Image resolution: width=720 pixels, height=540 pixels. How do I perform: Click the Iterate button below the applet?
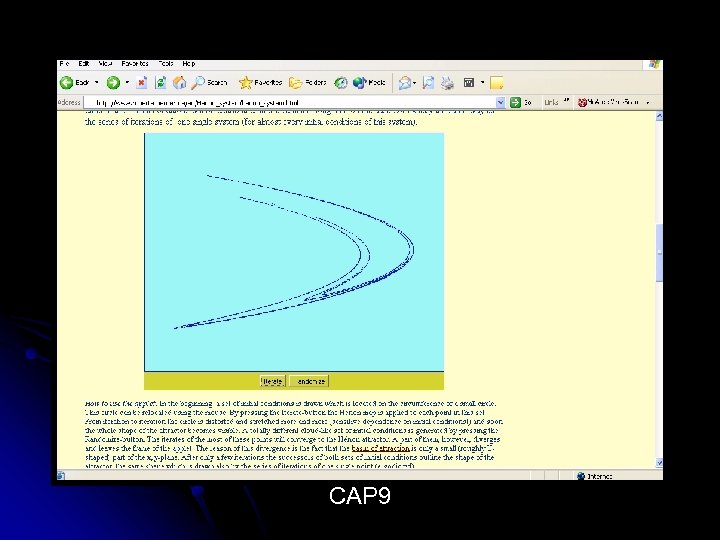(273, 381)
